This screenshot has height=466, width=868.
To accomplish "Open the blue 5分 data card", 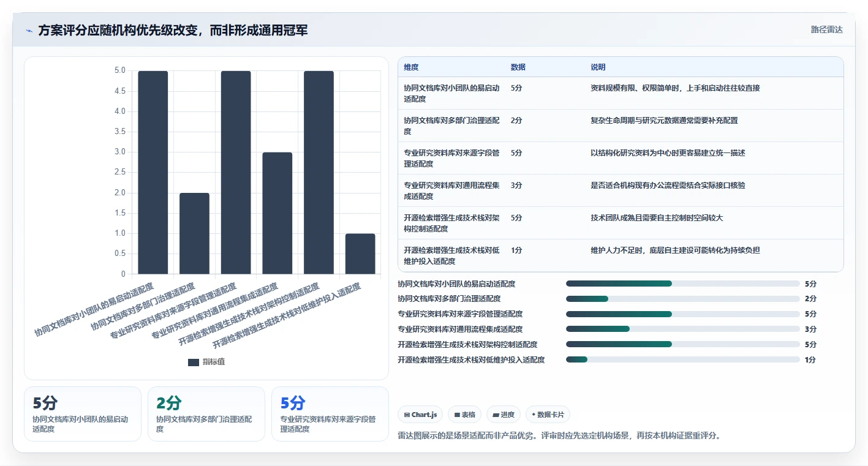I will pos(330,413).
